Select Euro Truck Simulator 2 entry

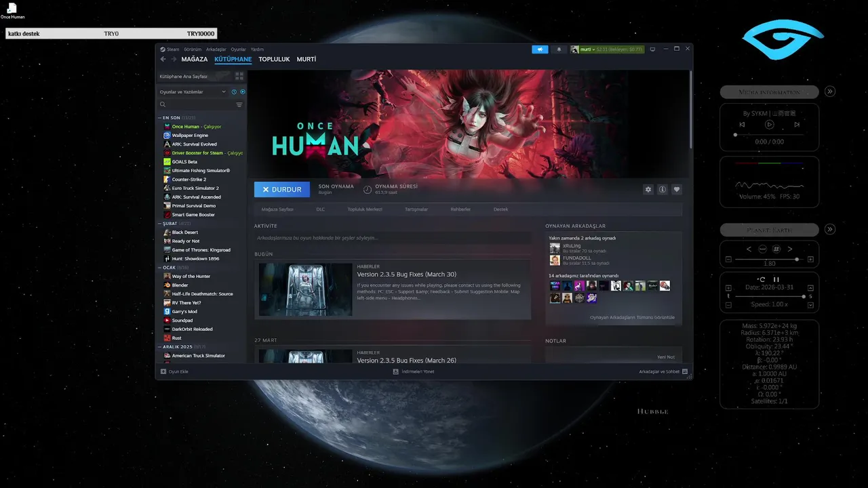coord(195,188)
